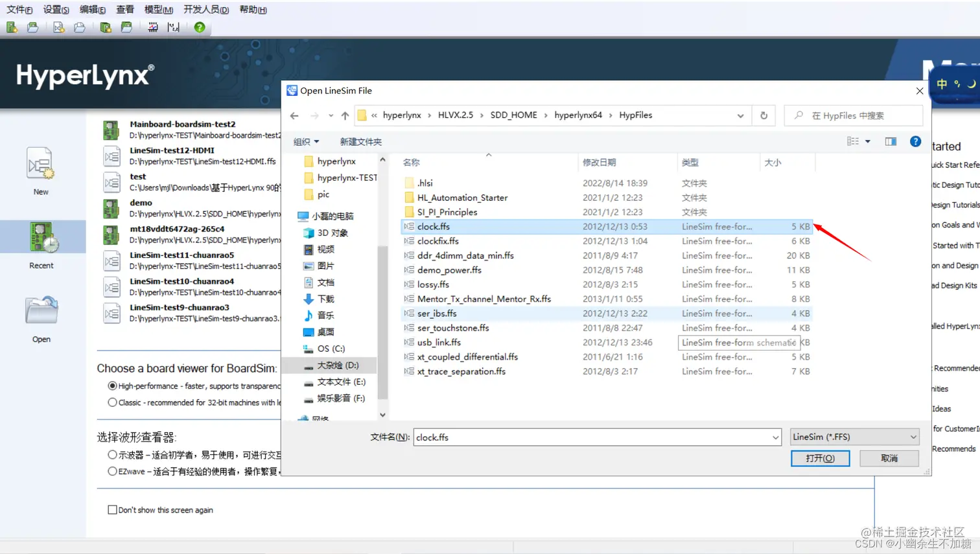
Task: Open recent mt18vddt6472ag-265c4 board icon
Action: coord(111,235)
